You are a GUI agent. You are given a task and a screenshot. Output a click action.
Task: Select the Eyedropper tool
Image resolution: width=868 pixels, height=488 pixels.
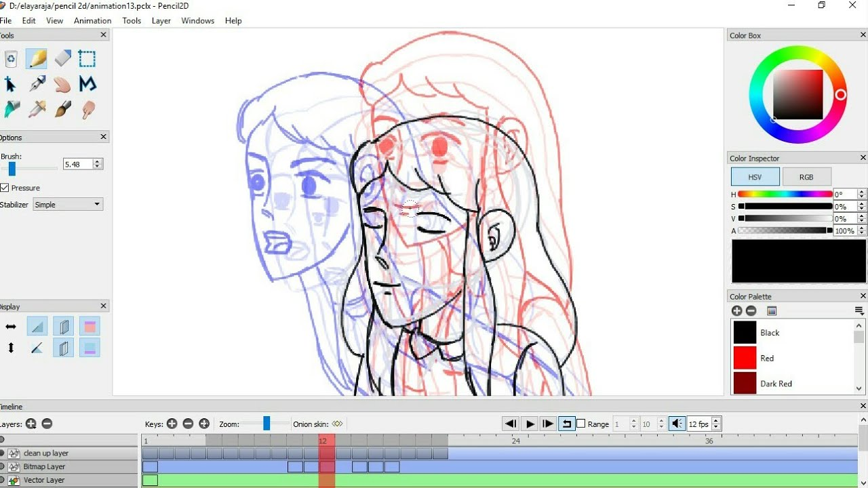tap(37, 109)
